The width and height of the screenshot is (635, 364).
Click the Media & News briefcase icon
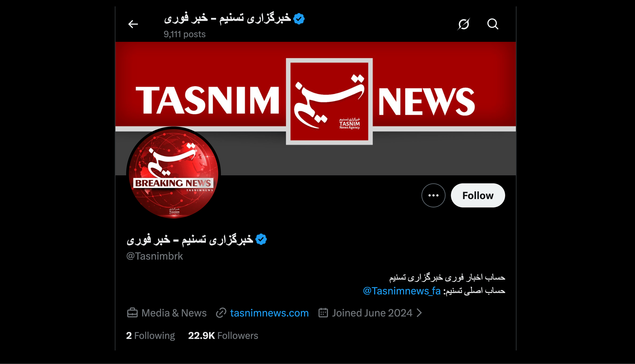132,313
